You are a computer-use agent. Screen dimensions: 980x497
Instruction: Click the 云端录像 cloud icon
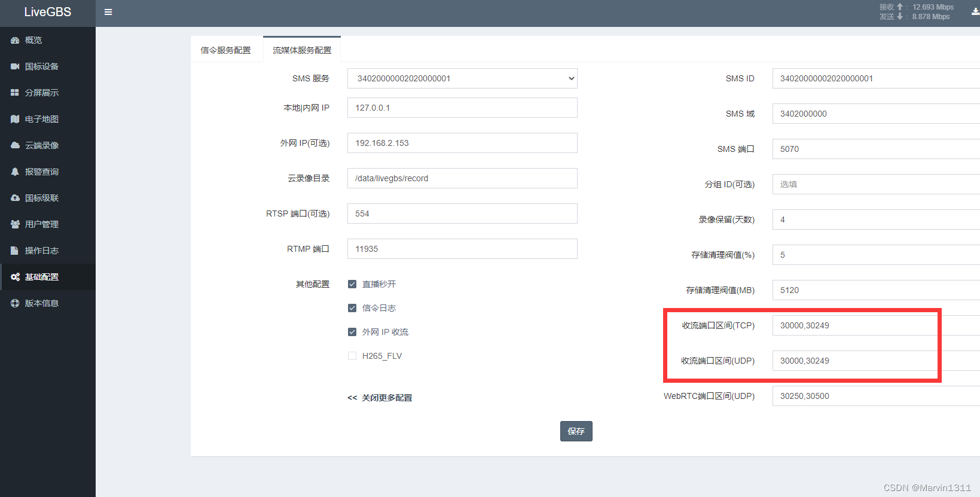15,145
